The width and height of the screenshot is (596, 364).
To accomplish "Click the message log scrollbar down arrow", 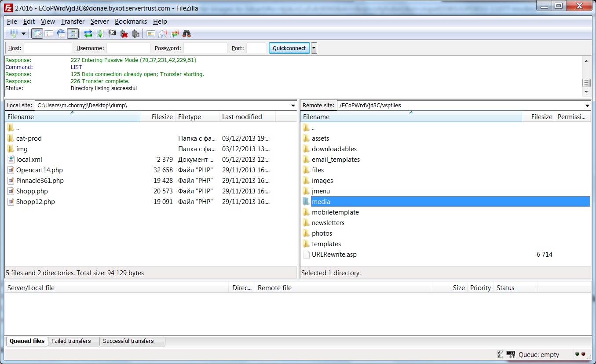I will 586,92.
